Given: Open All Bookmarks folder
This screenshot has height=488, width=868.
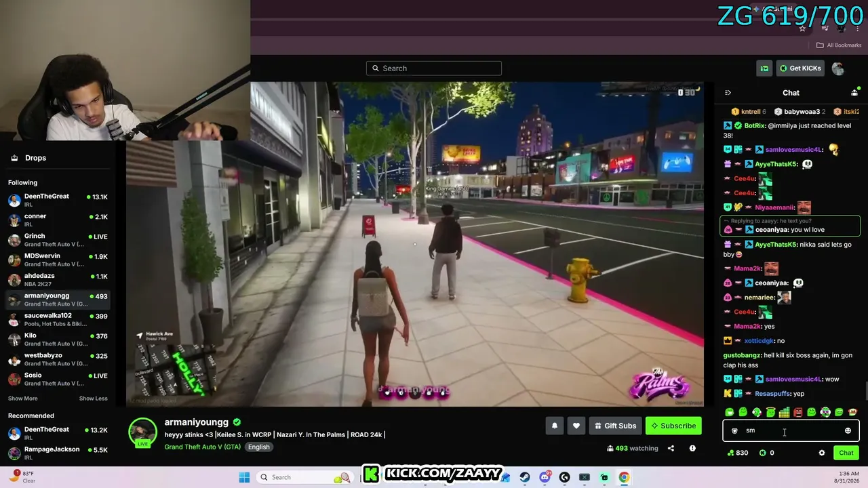Looking at the screenshot, I should [839, 45].
